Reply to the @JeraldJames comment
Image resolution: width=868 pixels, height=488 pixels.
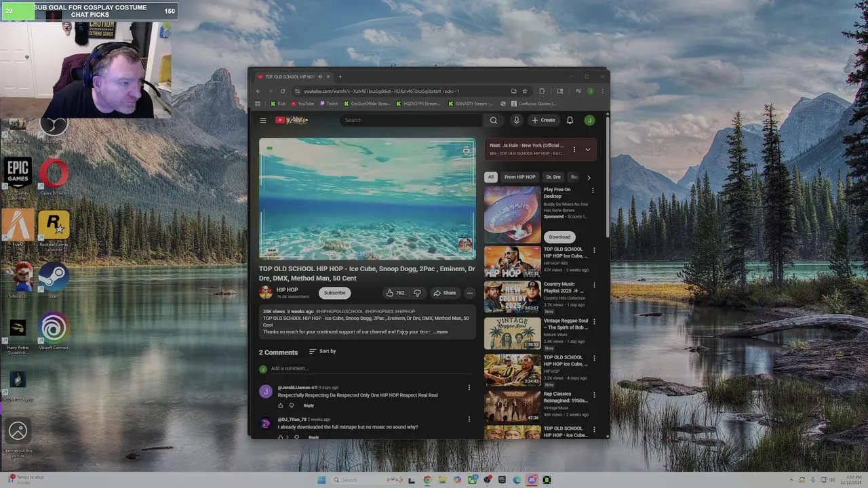click(309, 405)
